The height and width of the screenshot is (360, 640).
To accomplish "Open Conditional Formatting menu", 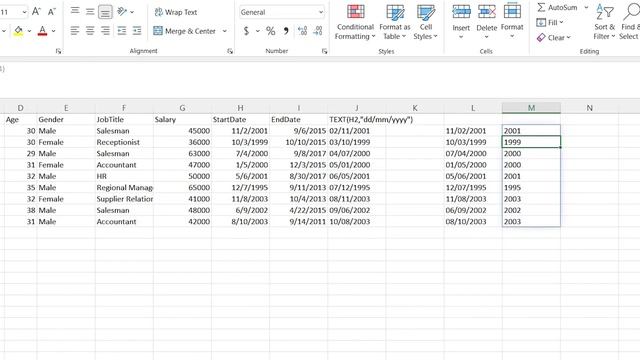I will point(355,22).
